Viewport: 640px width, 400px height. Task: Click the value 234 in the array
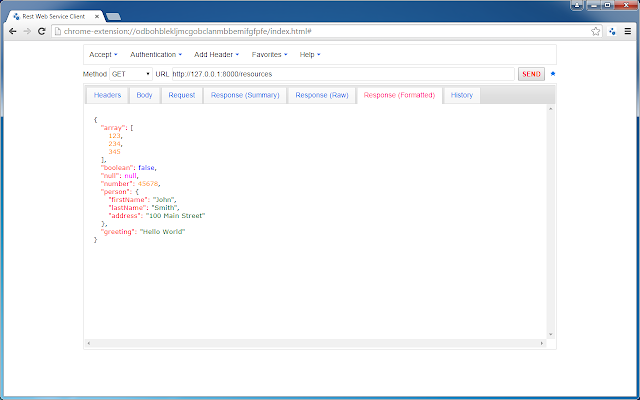(114, 144)
